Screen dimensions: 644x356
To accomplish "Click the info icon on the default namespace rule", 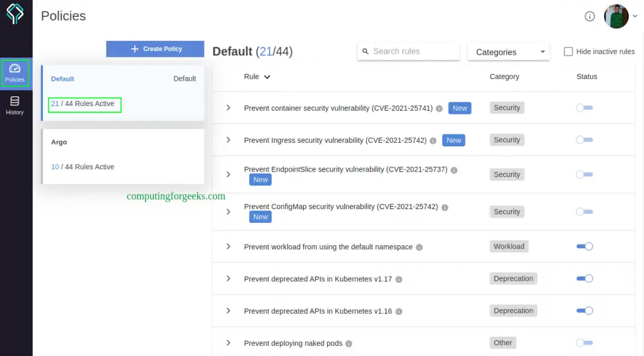I will pos(419,246).
